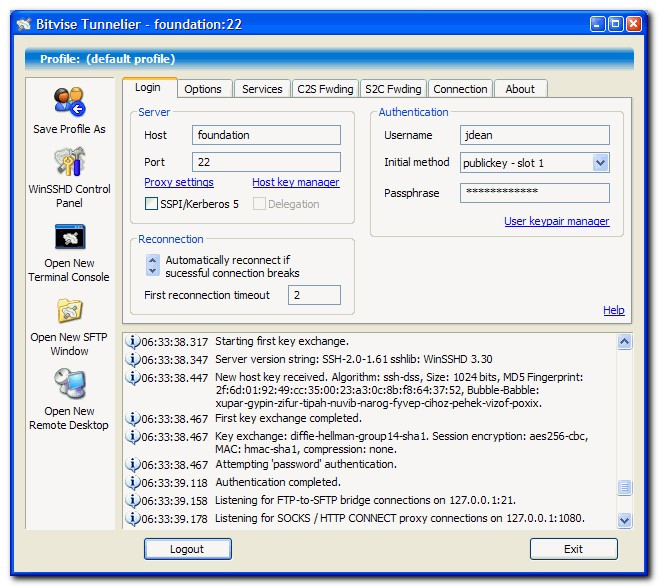
Task: Launch Open New Terminal Console icon
Action: pos(70,237)
